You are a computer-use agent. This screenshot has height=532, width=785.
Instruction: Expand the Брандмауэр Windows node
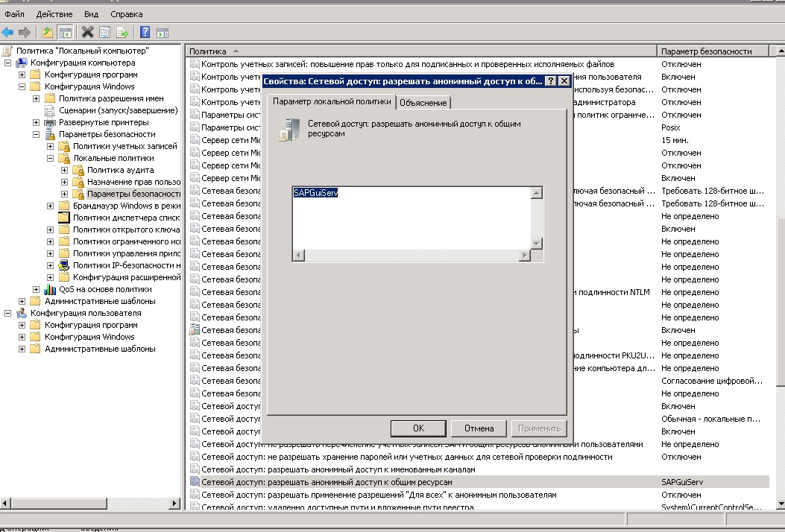pos(50,206)
